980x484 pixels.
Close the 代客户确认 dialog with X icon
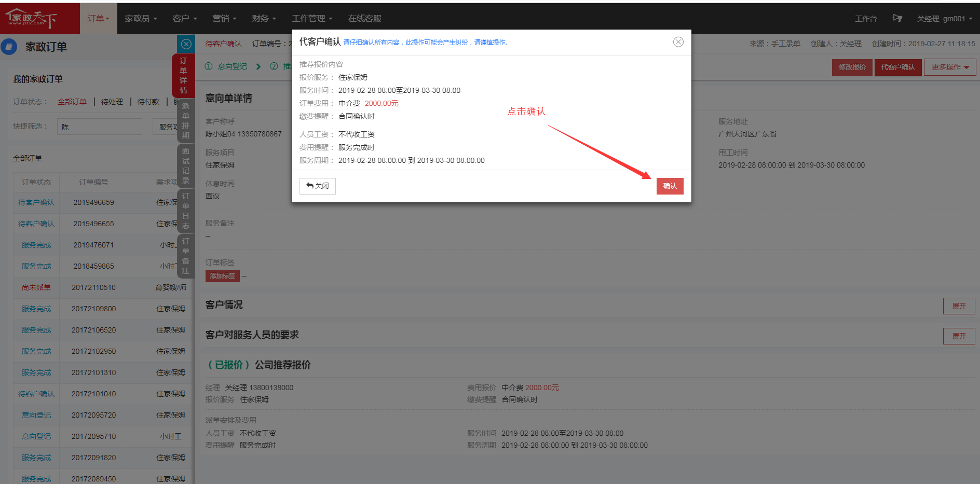coord(678,42)
